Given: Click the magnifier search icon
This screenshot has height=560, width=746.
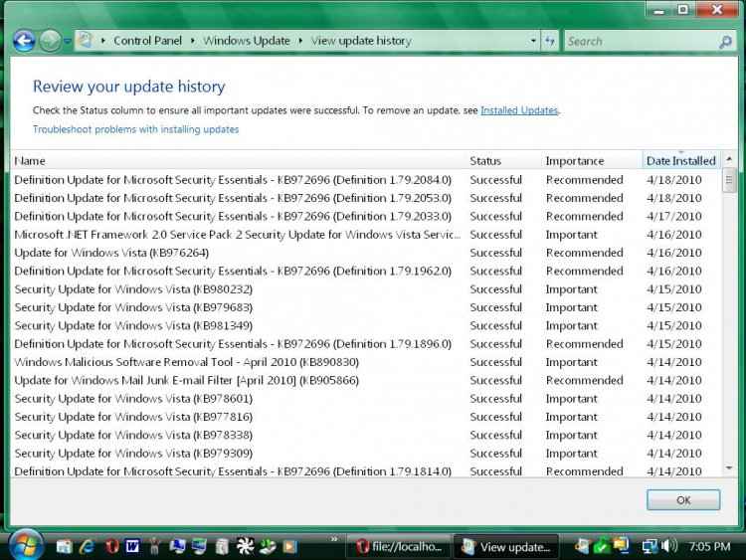Looking at the screenshot, I should (x=726, y=42).
